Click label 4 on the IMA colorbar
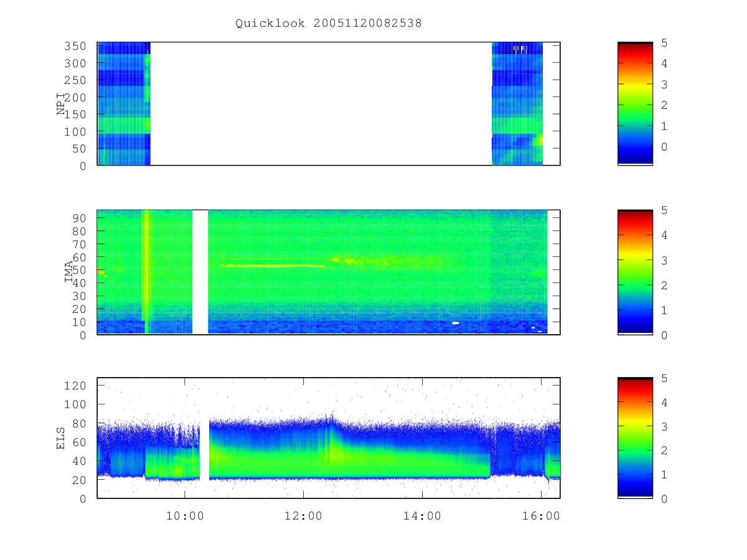The image size is (747, 560). click(x=664, y=235)
